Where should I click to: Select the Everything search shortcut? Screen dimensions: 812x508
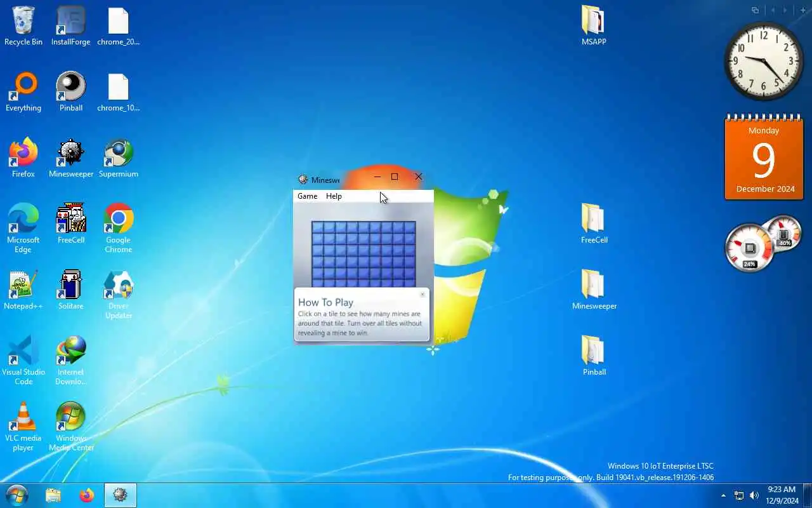pos(23,92)
